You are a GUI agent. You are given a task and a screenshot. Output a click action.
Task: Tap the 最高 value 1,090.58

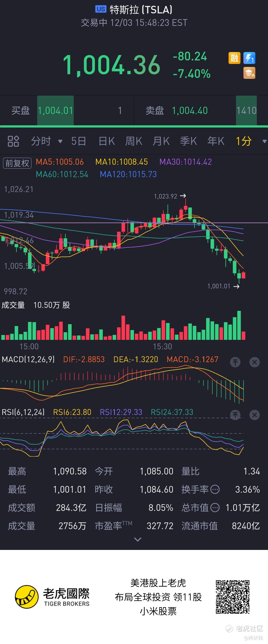(70, 471)
